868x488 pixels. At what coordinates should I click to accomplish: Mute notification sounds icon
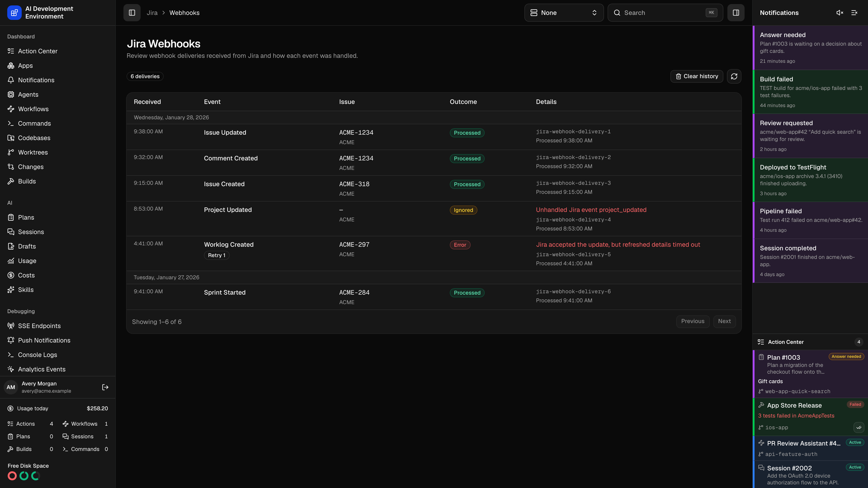click(840, 12)
